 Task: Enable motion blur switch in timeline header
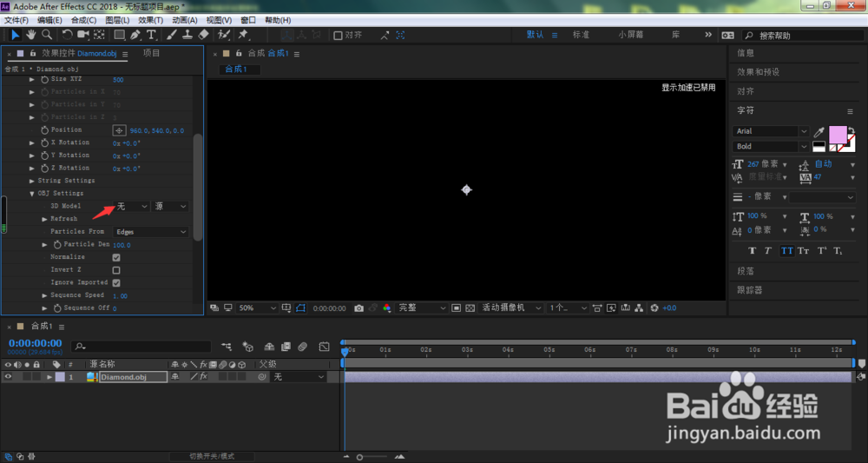(302, 347)
